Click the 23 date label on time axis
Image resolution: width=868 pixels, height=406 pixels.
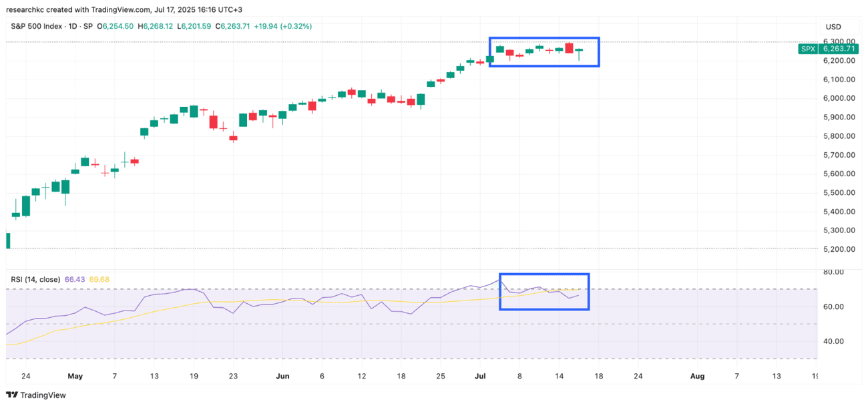(233, 376)
